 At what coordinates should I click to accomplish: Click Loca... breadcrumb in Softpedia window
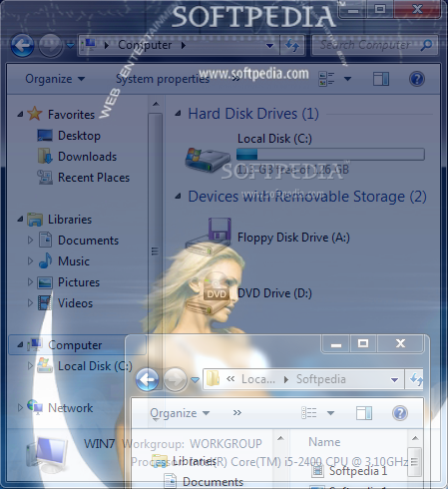(258, 379)
